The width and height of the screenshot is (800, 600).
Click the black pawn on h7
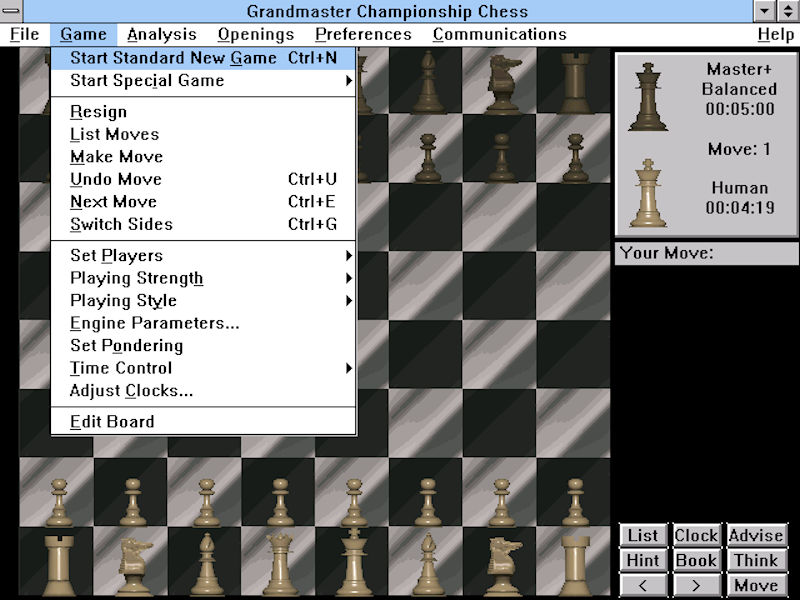click(575, 158)
